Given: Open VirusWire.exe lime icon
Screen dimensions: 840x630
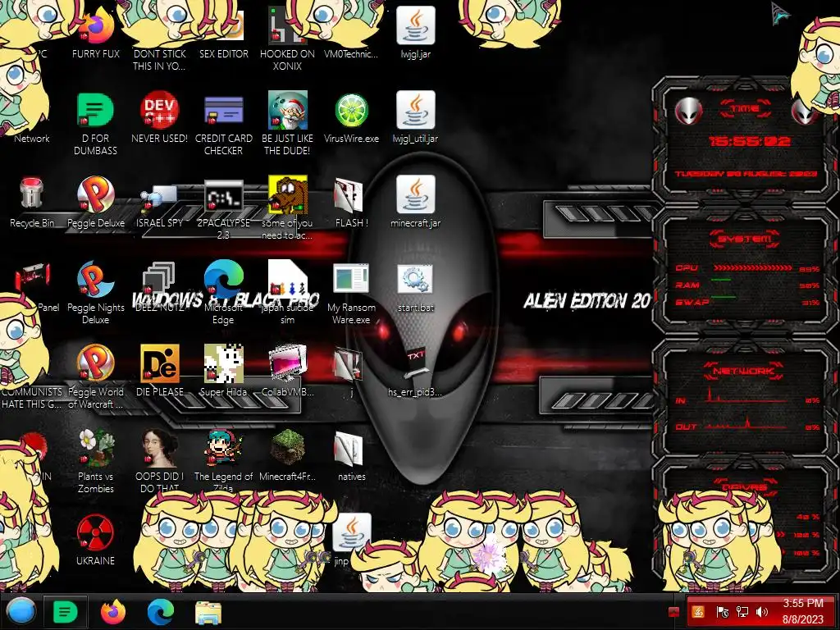Looking at the screenshot, I should click(351, 111).
